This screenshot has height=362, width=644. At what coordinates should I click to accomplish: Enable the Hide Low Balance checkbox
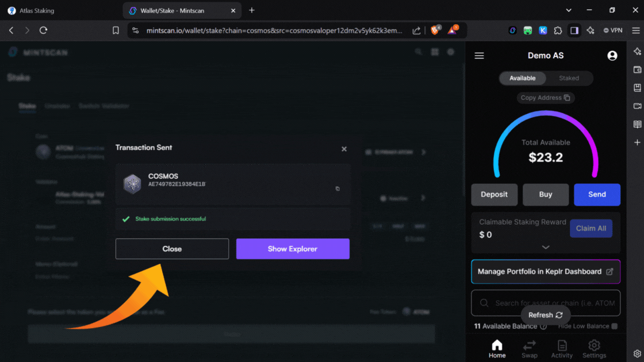pyautogui.click(x=614, y=326)
